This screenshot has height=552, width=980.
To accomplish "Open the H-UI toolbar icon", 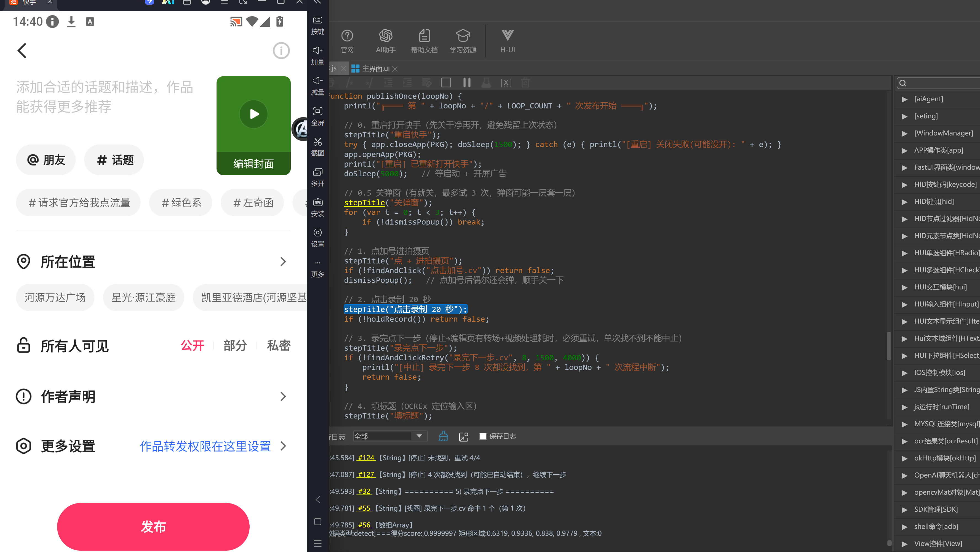I will [508, 41].
